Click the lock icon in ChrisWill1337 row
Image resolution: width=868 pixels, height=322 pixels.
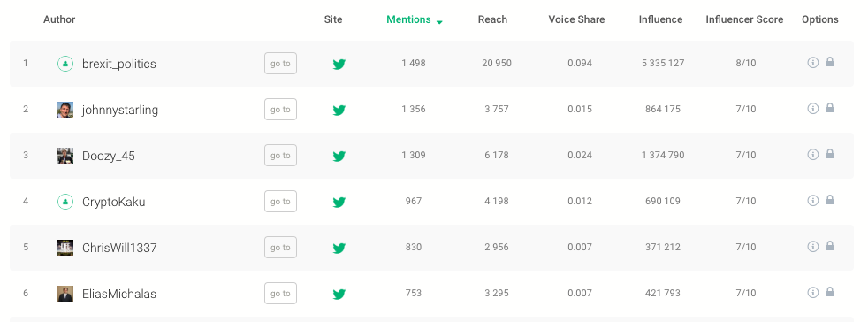(x=830, y=246)
